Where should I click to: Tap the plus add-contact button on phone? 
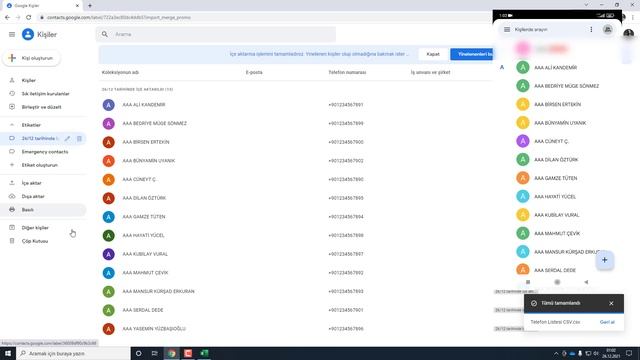(604, 260)
